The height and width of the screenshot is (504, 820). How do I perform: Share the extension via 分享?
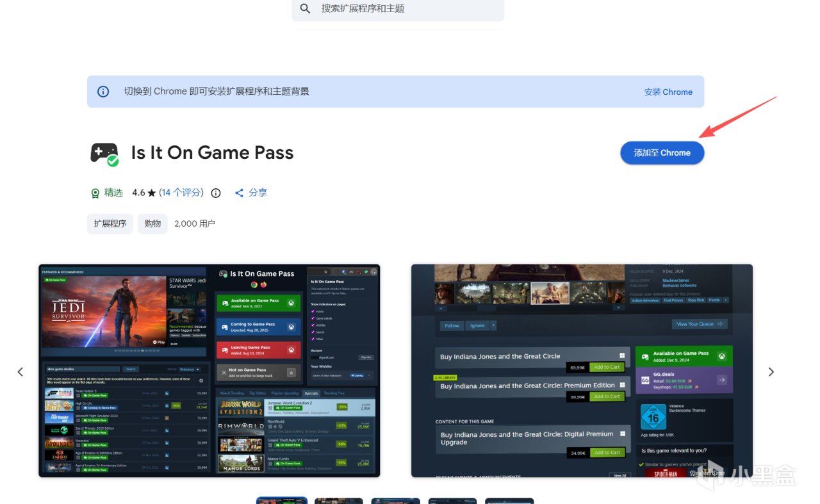tap(251, 193)
